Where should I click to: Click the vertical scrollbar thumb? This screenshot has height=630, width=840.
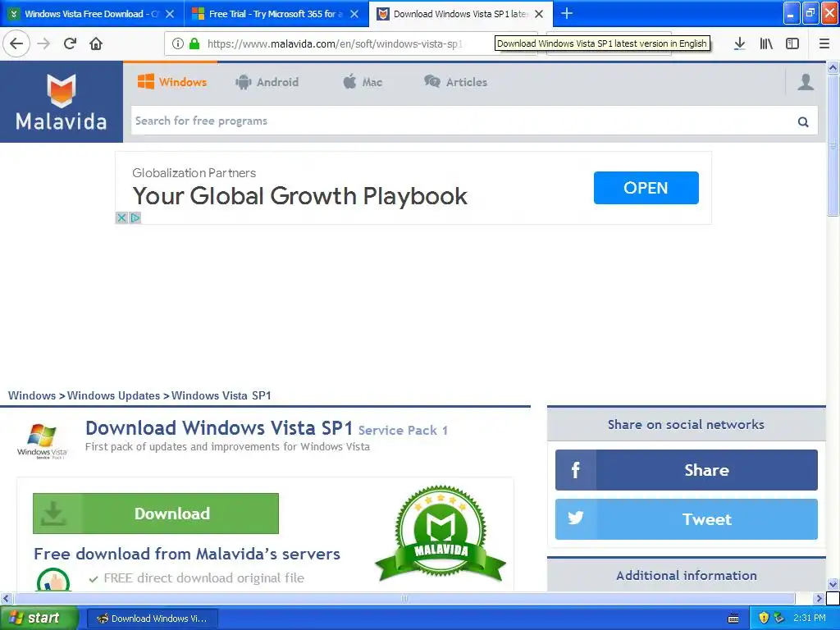833,146
